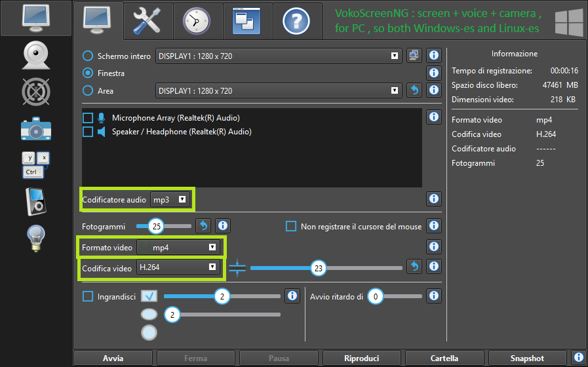Open Formato video mp4 dropdown
The image size is (588, 367).
pyautogui.click(x=178, y=247)
